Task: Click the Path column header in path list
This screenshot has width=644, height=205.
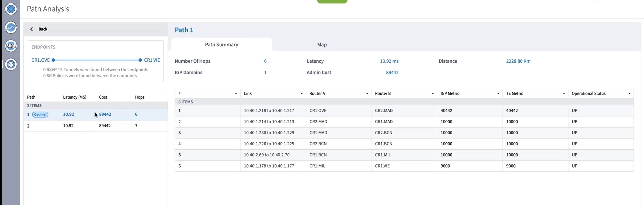Action: (31, 97)
